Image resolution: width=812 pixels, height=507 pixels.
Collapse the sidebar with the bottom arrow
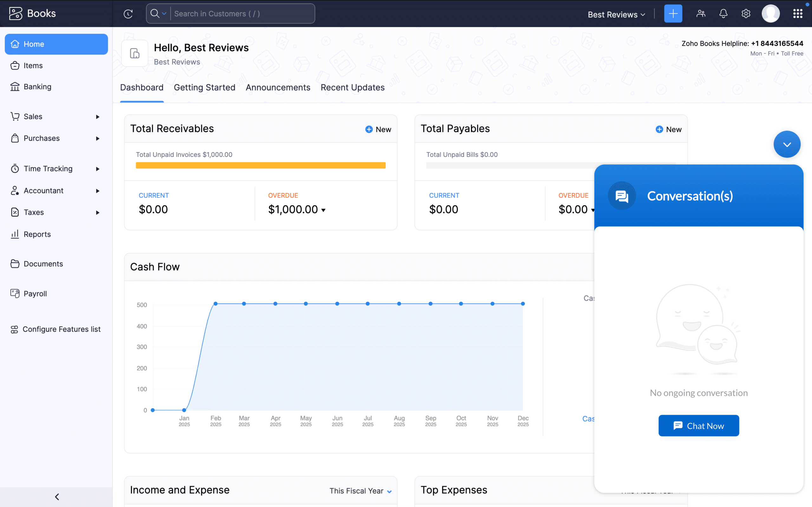[x=56, y=497]
